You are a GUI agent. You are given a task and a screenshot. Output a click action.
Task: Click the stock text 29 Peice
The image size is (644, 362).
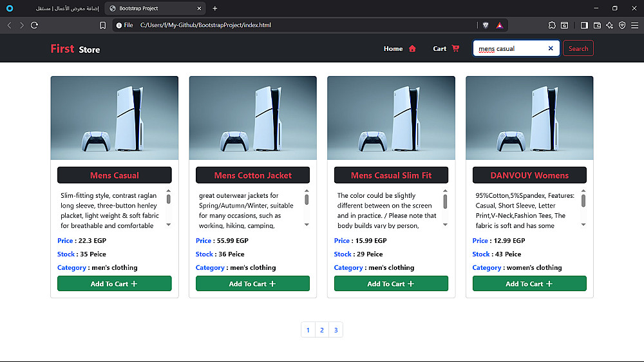pyautogui.click(x=370, y=254)
